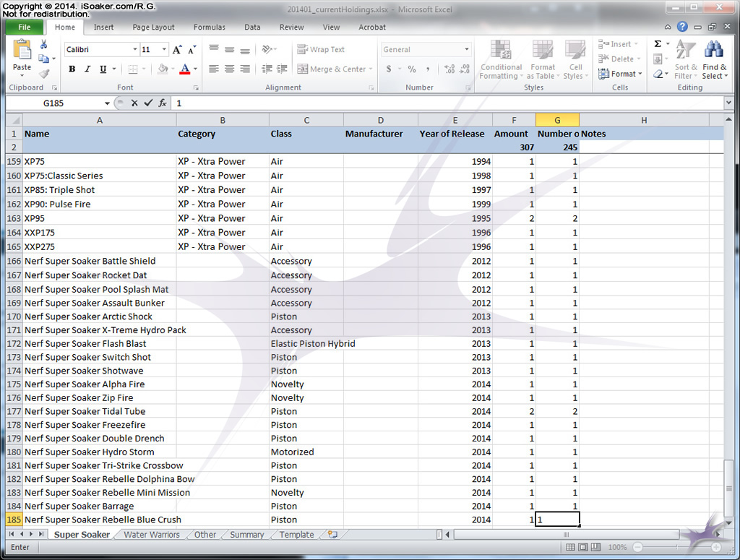Click the Delete cells button
The image size is (740, 560).
(619, 59)
